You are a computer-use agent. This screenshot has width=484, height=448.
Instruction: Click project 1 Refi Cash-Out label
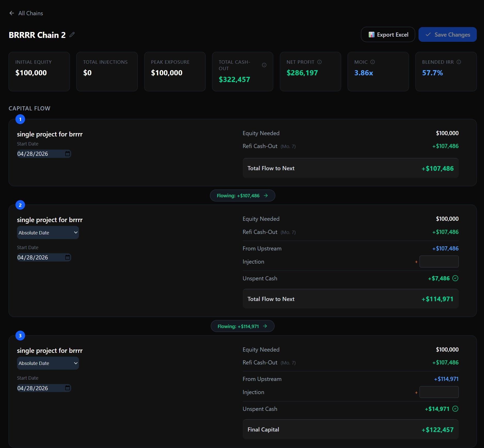(x=260, y=146)
